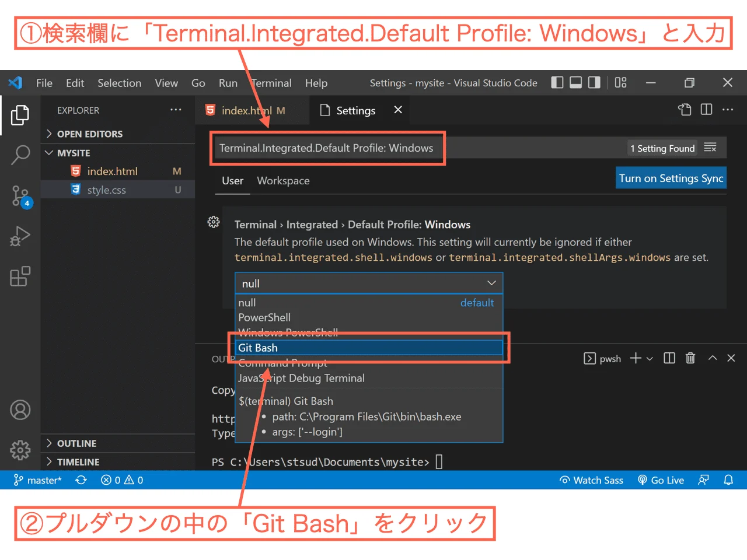Viewport: 747px width, 560px height.
Task: Start the Go Live server
Action: (661, 480)
